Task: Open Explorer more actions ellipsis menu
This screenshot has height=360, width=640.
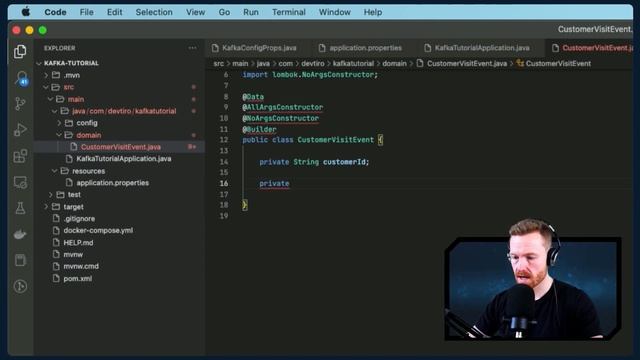Action: [x=192, y=48]
